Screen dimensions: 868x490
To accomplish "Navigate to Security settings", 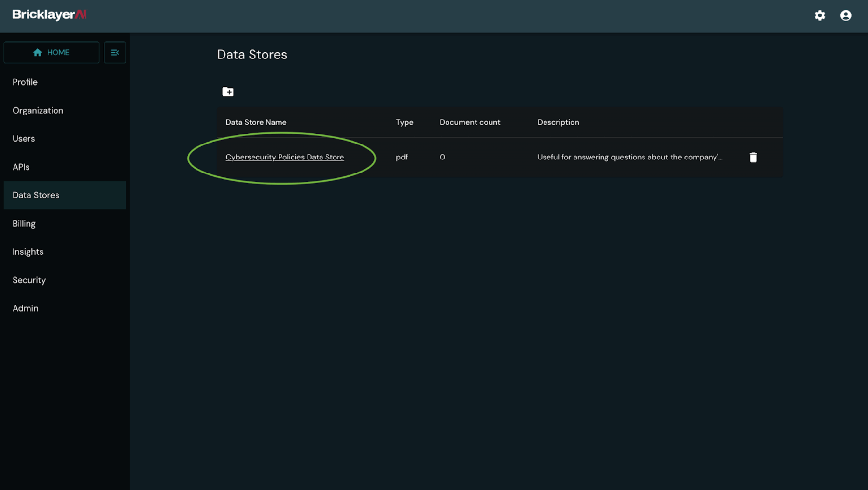I will coord(29,280).
